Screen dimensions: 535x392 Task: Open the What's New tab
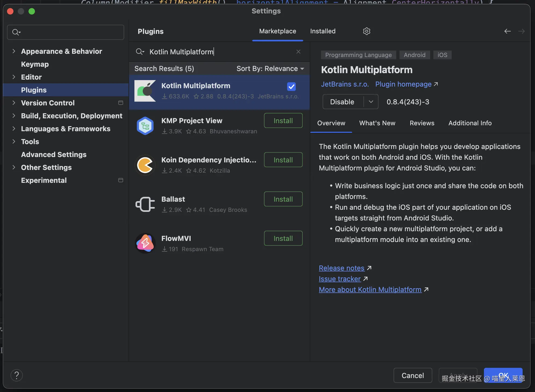point(377,123)
